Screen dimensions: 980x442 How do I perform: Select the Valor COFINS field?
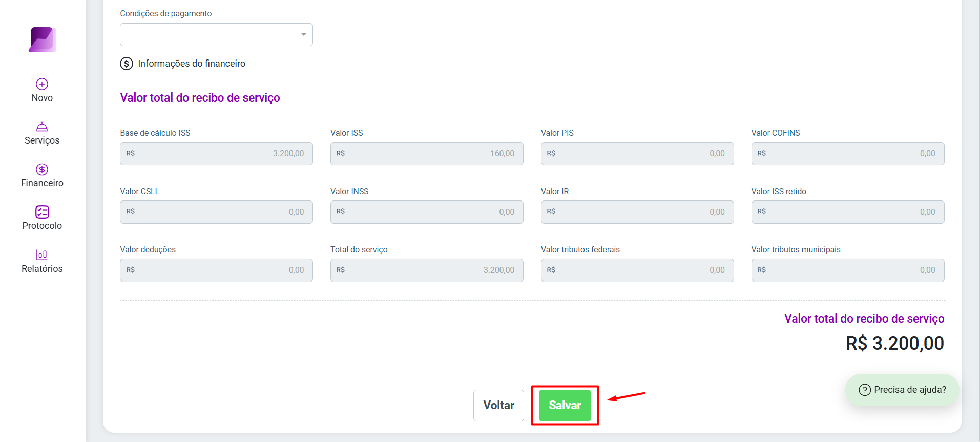click(848, 153)
